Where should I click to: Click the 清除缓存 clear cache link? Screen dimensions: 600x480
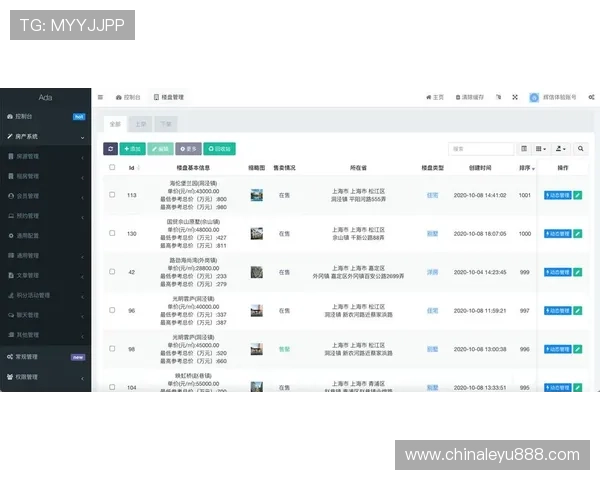point(470,97)
